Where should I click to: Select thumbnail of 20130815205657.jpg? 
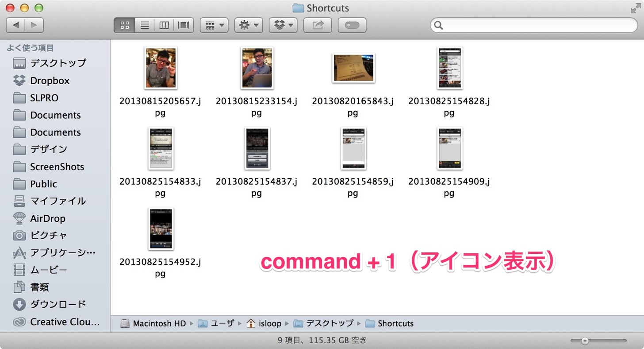(161, 68)
